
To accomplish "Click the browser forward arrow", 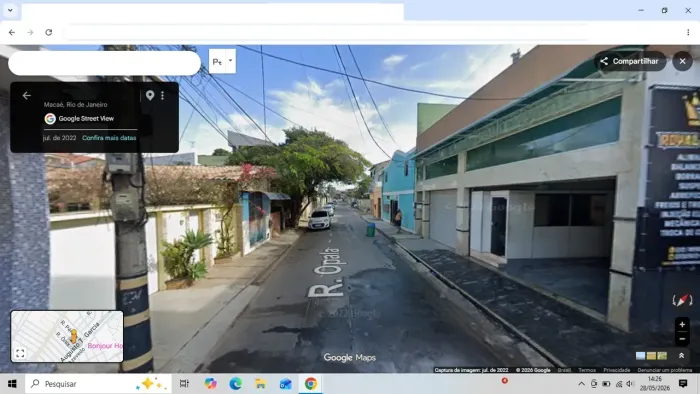I will click(30, 32).
